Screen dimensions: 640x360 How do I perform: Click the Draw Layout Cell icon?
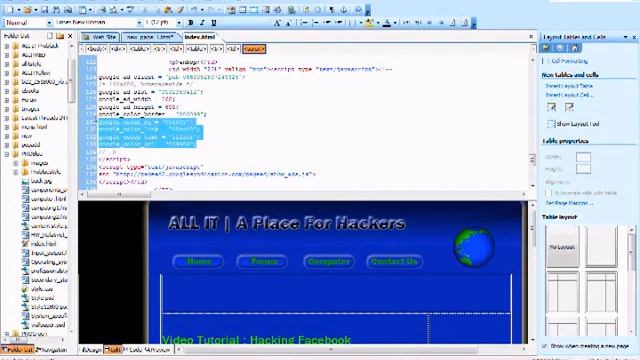coord(569,107)
